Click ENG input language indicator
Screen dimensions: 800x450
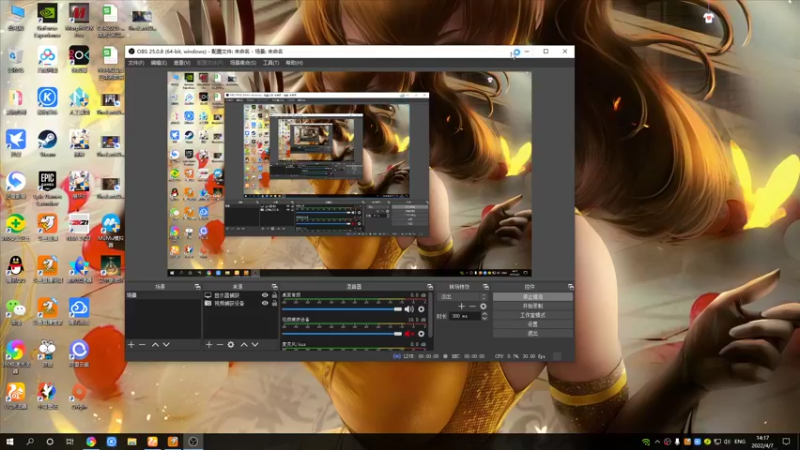point(740,441)
